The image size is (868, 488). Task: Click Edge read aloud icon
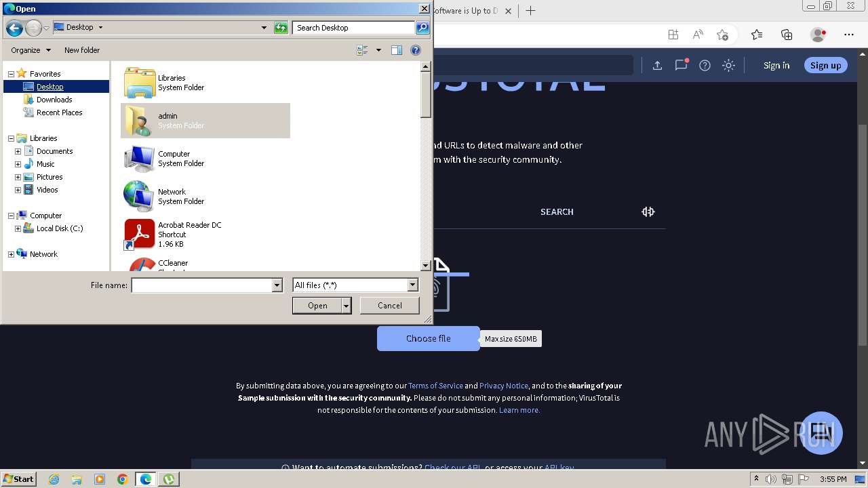pyautogui.click(x=698, y=35)
